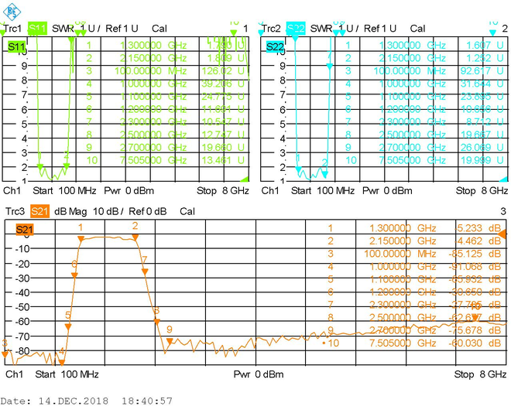Click the '-60.030 dB' value in S21 marker table
This screenshot has height=420, width=511.
475,343
